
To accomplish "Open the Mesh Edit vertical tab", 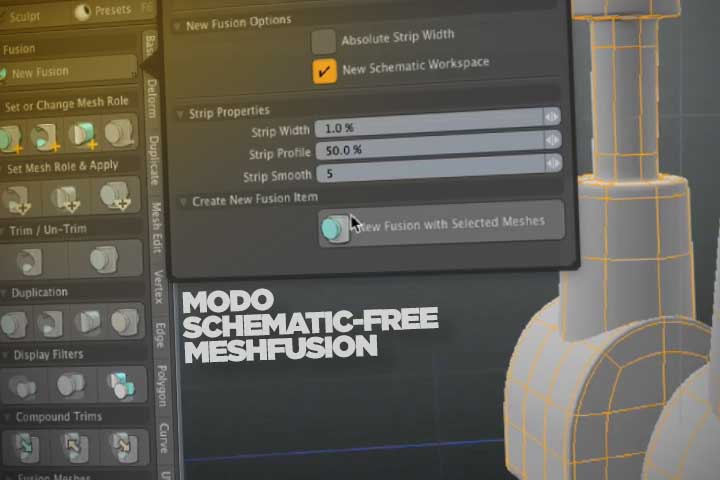I will [x=157, y=228].
